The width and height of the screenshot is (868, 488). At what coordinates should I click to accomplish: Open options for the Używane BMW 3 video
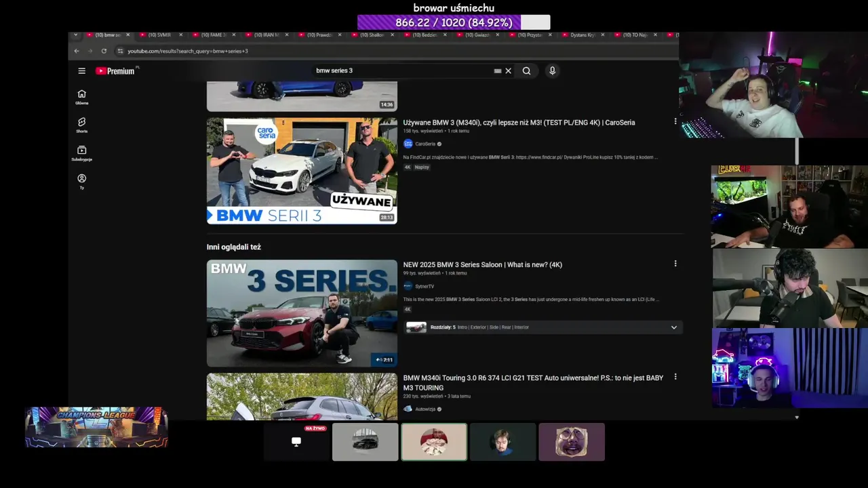pos(675,121)
